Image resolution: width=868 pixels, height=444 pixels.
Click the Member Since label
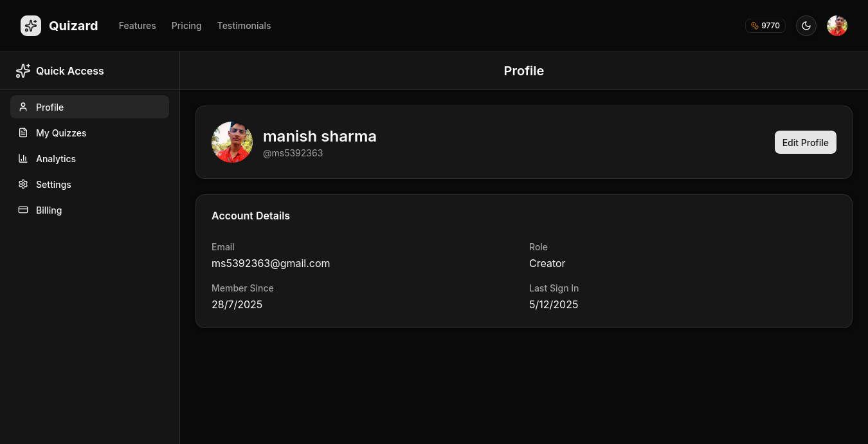pyautogui.click(x=242, y=288)
